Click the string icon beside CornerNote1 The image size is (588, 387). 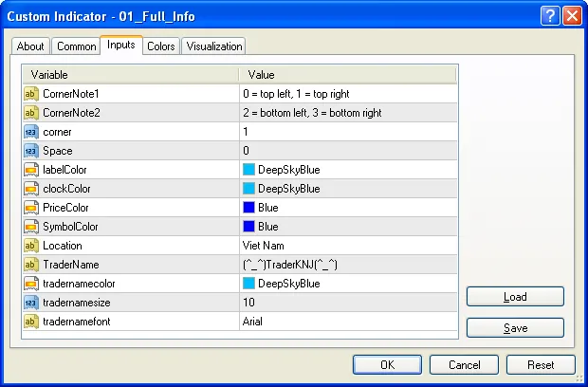tap(30, 94)
